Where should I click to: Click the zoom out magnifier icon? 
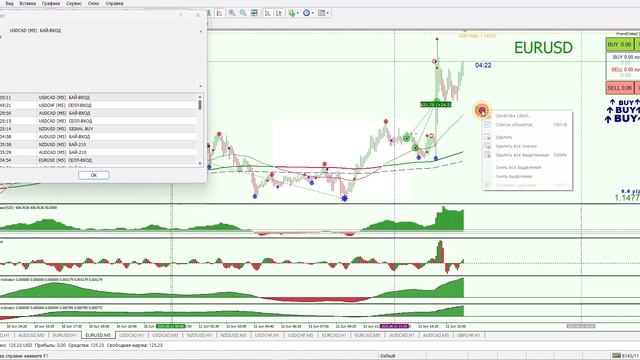243,13
